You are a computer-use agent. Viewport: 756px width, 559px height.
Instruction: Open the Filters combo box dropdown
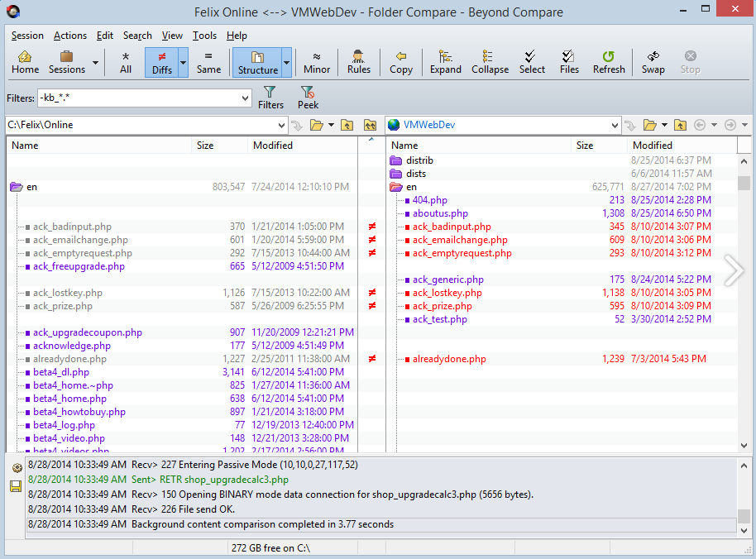(x=245, y=98)
